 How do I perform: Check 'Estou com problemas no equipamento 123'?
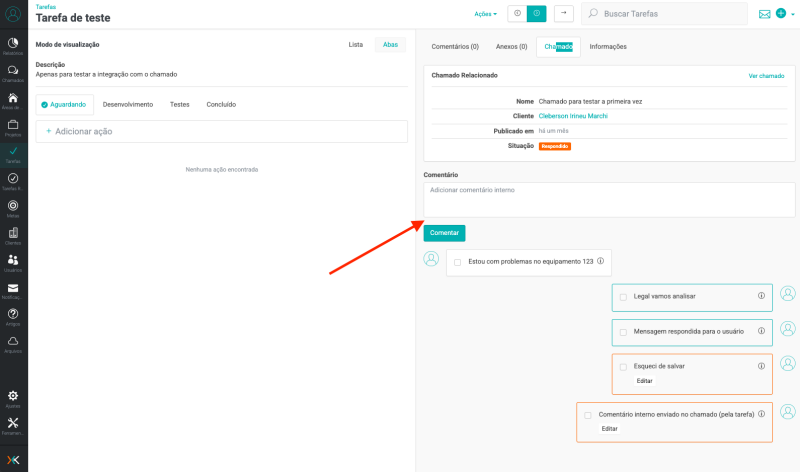tap(457, 262)
